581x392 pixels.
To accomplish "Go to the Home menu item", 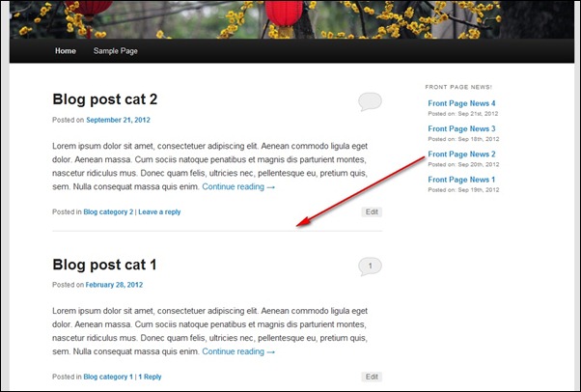I will [66, 50].
